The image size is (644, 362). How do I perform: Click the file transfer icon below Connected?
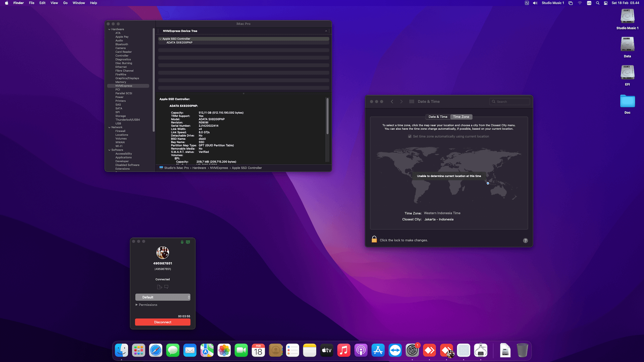[159, 287]
